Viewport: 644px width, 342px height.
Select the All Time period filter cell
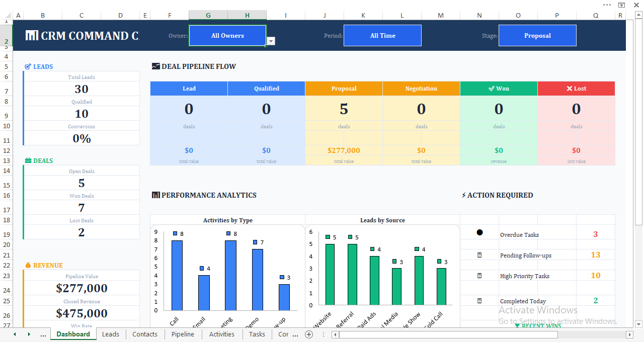tap(382, 36)
